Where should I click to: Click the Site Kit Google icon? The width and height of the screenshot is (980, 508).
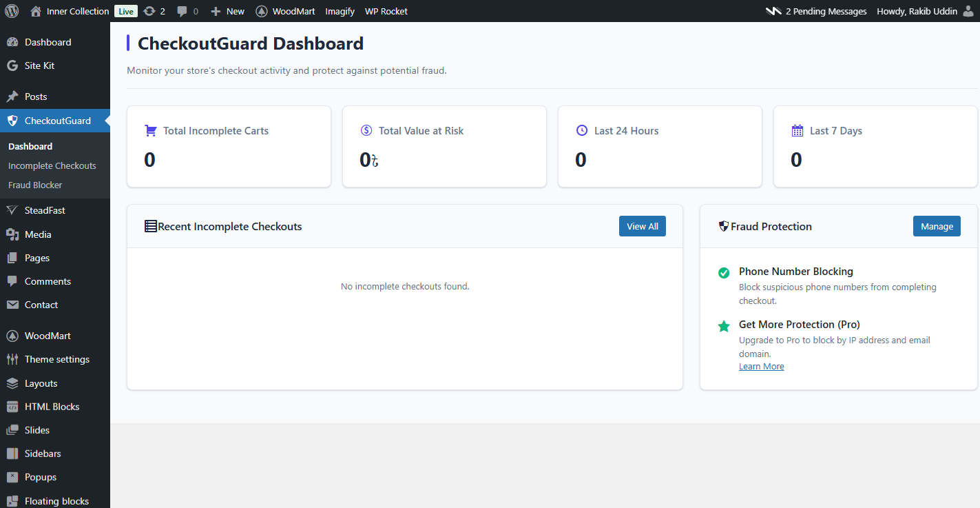(x=12, y=65)
